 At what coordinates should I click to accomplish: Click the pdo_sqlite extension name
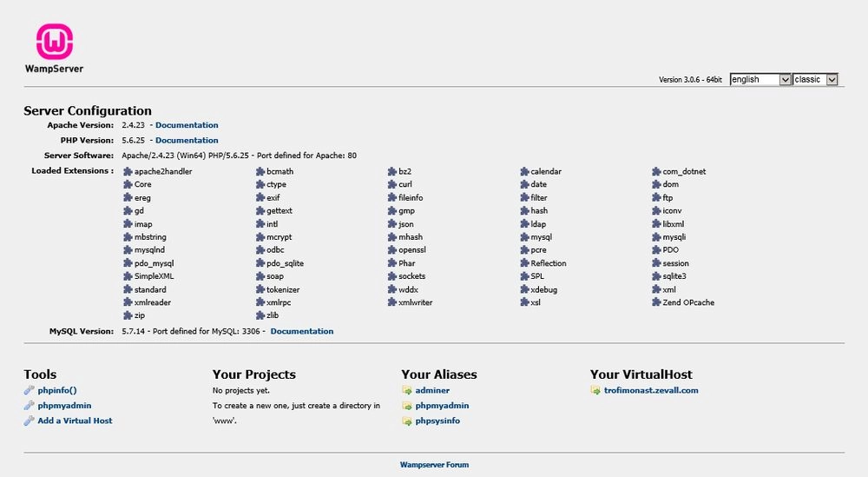(285, 264)
